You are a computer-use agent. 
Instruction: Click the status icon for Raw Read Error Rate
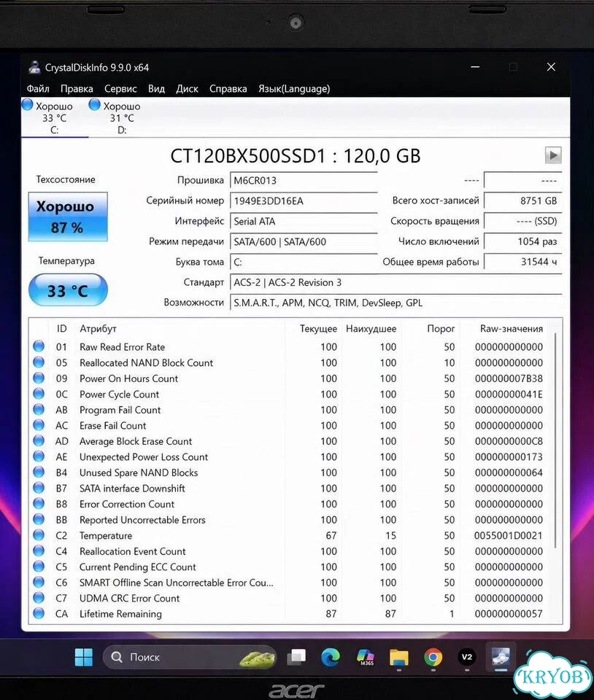click(39, 346)
